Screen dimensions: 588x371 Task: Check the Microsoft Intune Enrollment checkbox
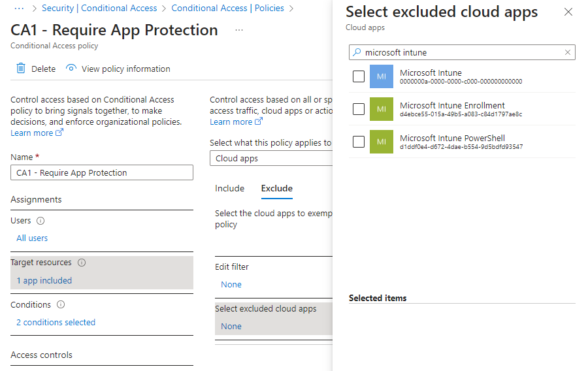(359, 109)
